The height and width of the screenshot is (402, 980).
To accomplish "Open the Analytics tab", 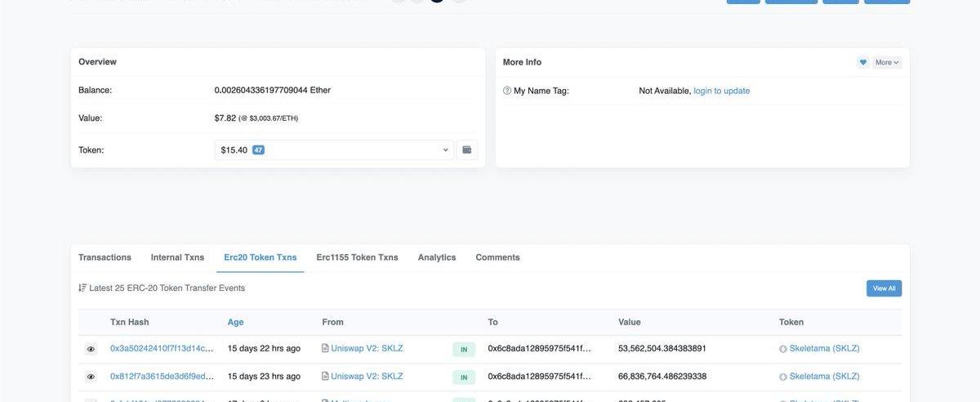I will pos(437,257).
